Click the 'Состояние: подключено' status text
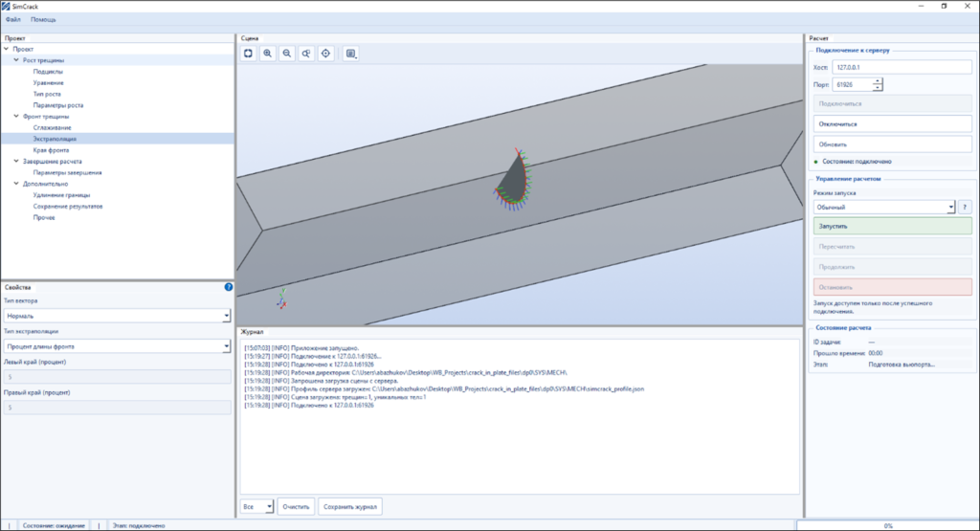Image resolution: width=980 pixels, height=531 pixels. pyautogui.click(x=857, y=161)
